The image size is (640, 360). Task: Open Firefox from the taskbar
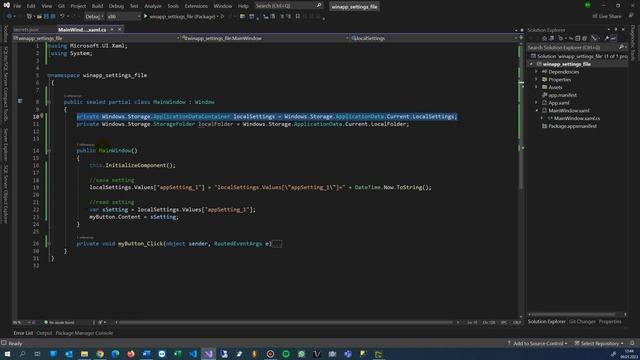click(131, 354)
